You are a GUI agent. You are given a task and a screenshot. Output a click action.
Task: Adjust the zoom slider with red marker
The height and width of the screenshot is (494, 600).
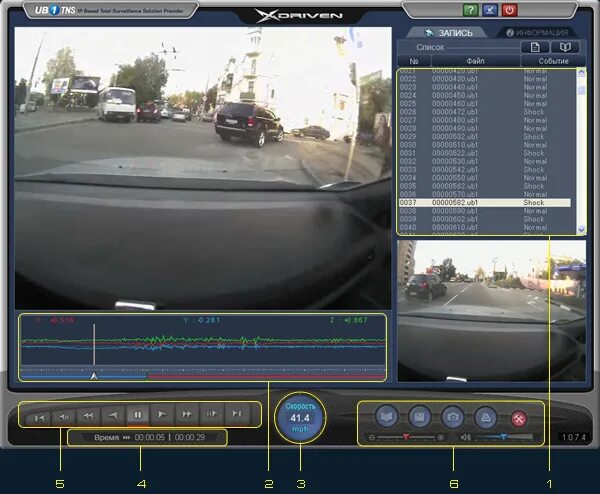pyautogui.click(x=406, y=437)
